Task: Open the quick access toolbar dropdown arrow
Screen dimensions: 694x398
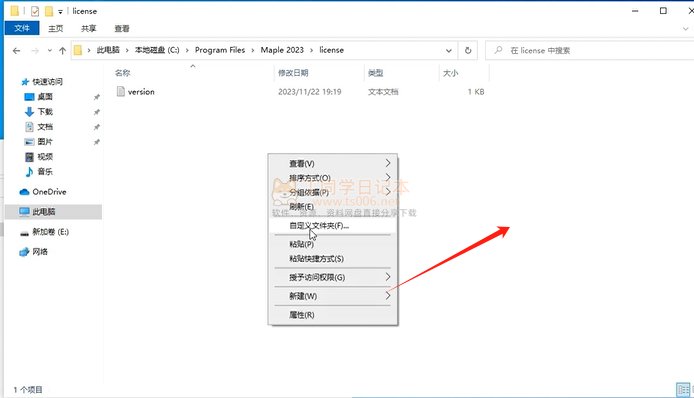Action: click(x=60, y=12)
